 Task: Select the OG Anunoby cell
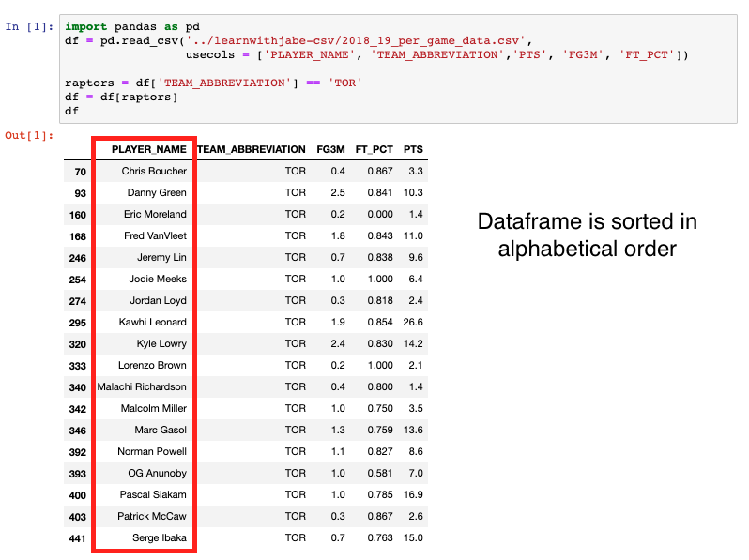point(157,473)
